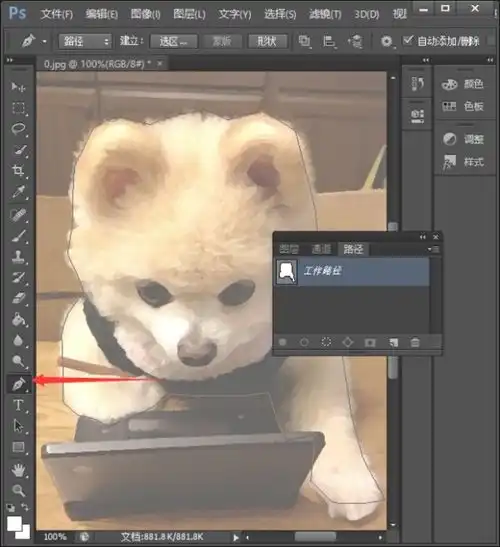Select the Paint Bucket tool
Image resolution: width=500 pixels, height=547 pixels.
pos(18,320)
